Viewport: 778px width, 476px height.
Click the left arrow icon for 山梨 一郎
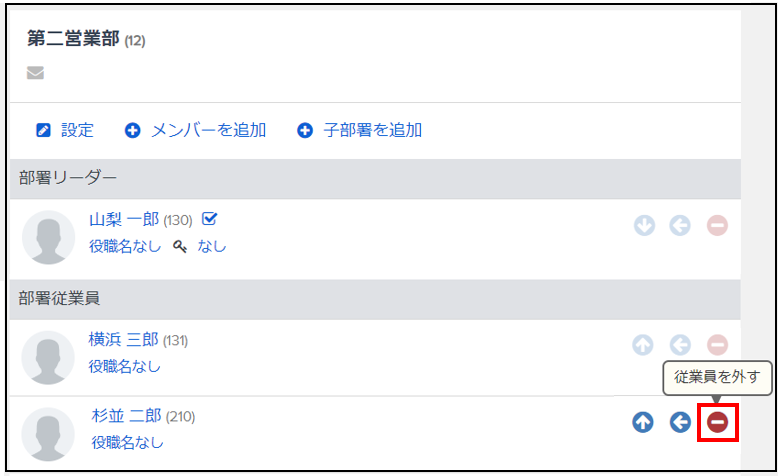click(x=680, y=225)
